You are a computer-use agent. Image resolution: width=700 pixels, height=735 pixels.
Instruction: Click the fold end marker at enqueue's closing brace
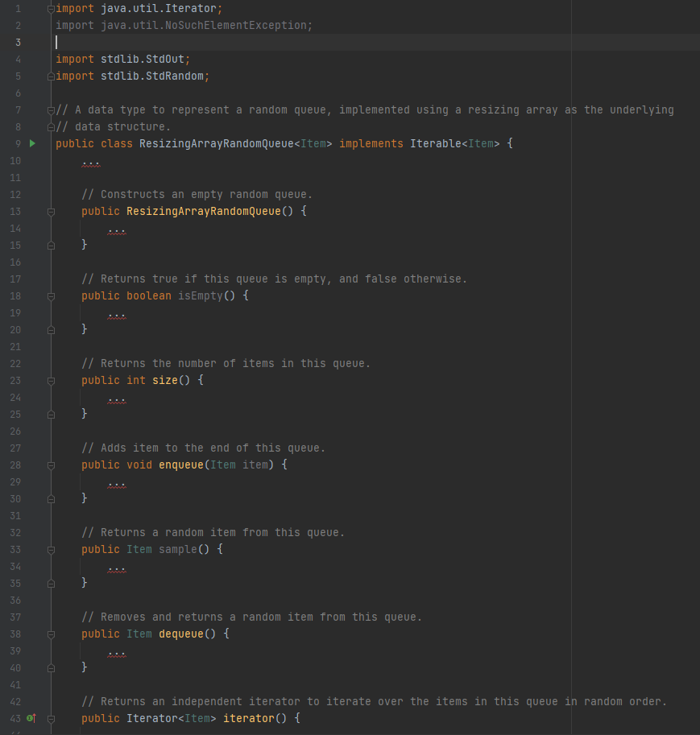click(x=51, y=499)
